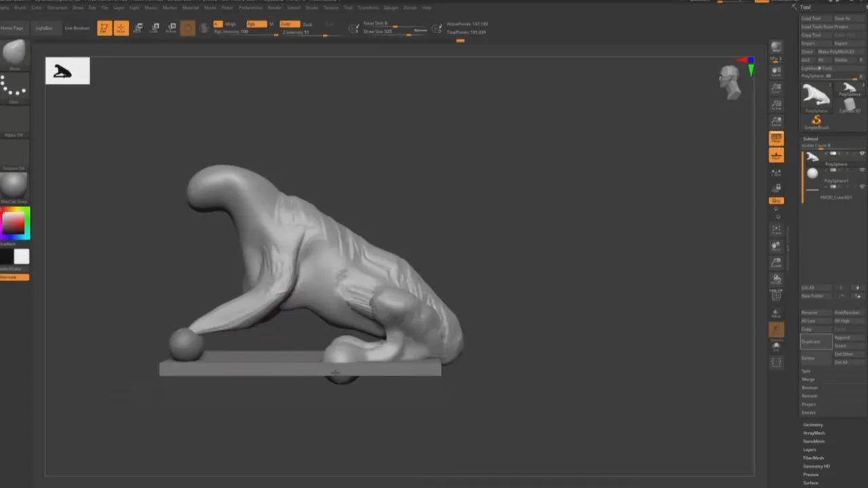
Task: Open the Dots stroke type selector
Action: pyautogui.click(x=14, y=87)
